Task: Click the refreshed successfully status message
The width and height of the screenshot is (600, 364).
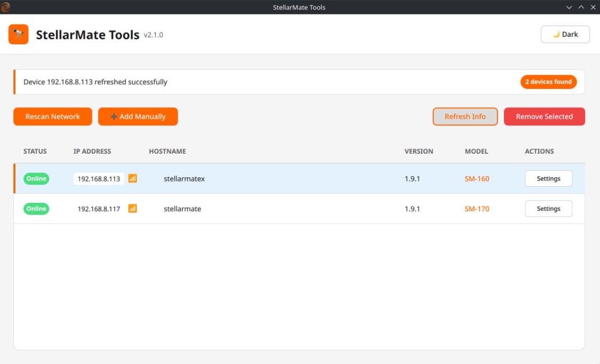Action: click(x=95, y=82)
